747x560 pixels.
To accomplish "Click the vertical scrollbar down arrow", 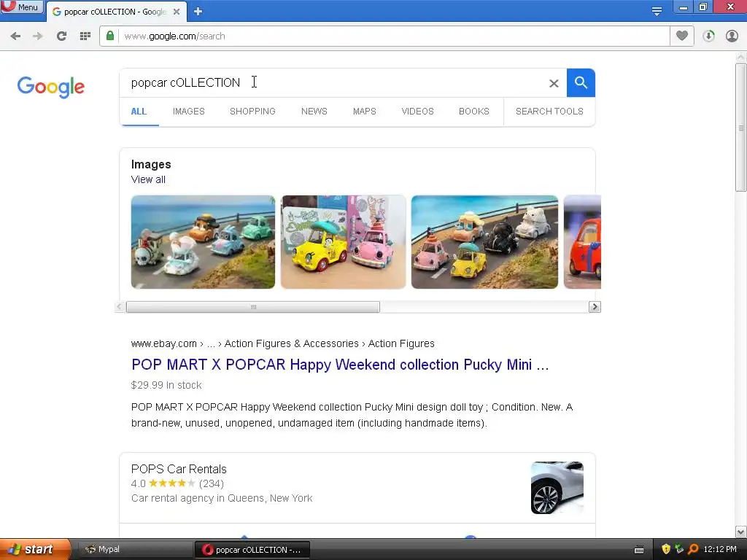I will pyautogui.click(x=741, y=532).
